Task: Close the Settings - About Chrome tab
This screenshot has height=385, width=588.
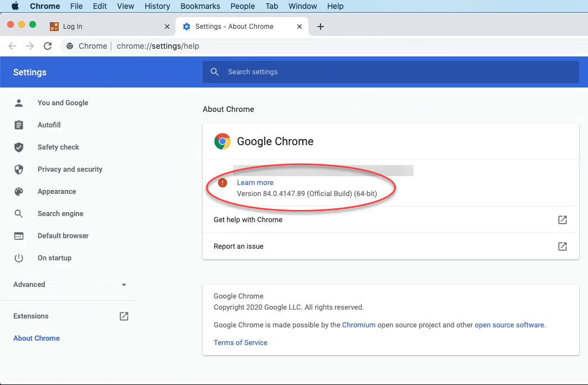Action: coord(299,26)
